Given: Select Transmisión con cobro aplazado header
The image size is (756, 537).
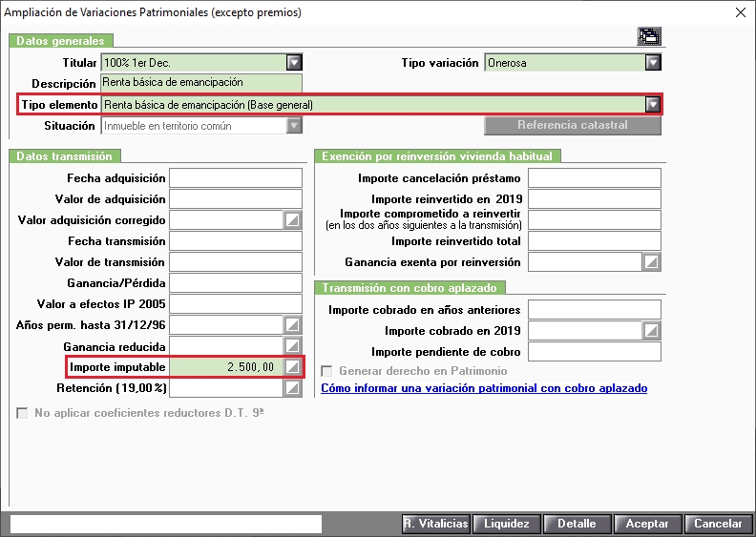Looking at the screenshot, I should tap(409, 288).
